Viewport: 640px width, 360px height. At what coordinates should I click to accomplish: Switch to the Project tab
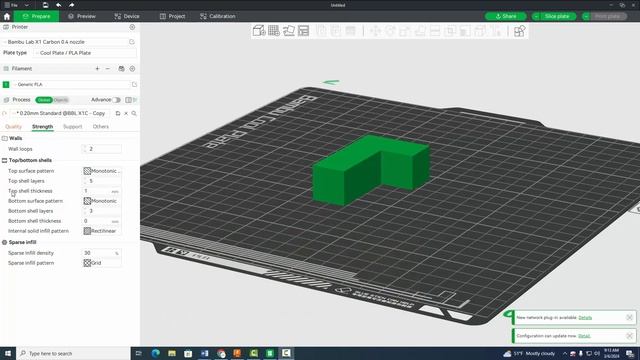(x=172, y=16)
